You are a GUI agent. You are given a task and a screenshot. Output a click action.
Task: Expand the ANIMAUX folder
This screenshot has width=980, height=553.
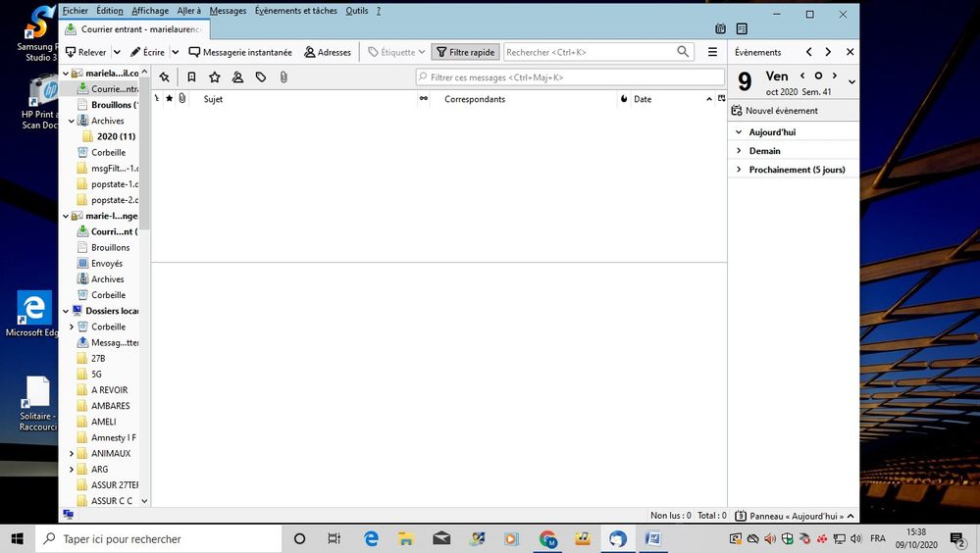[x=72, y=454]
